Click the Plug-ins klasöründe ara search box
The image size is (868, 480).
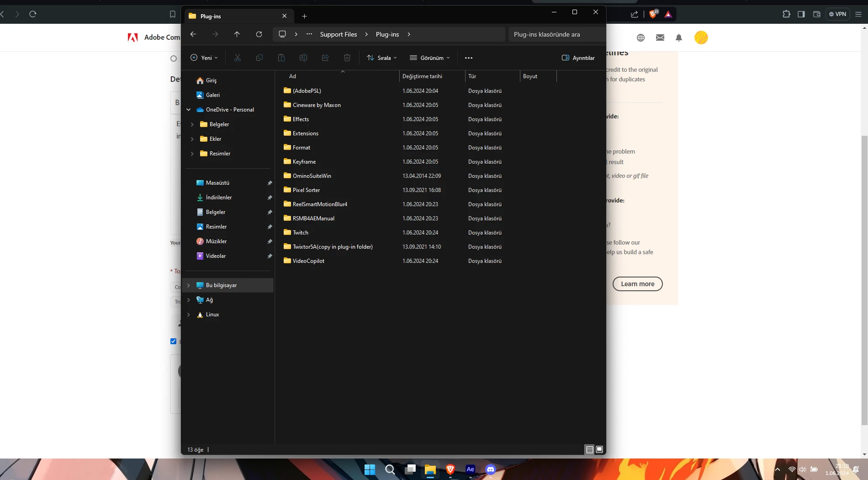(557, 34)
